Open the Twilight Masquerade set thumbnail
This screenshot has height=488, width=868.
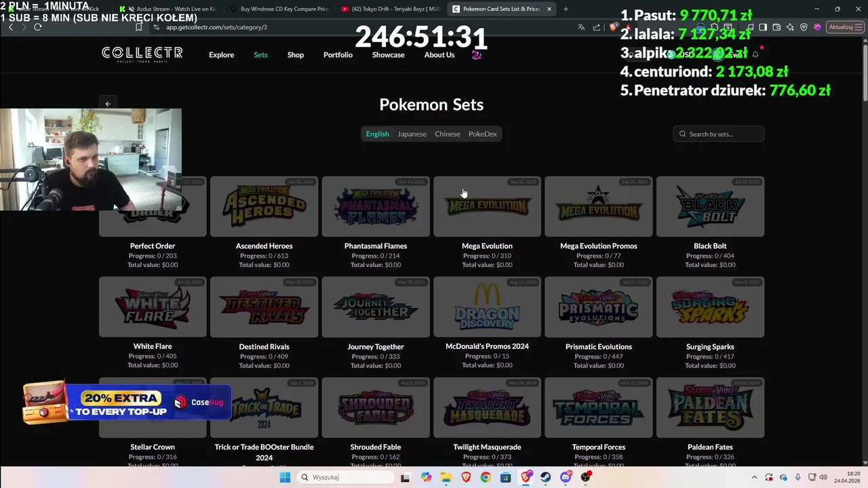tap(487, 407)
